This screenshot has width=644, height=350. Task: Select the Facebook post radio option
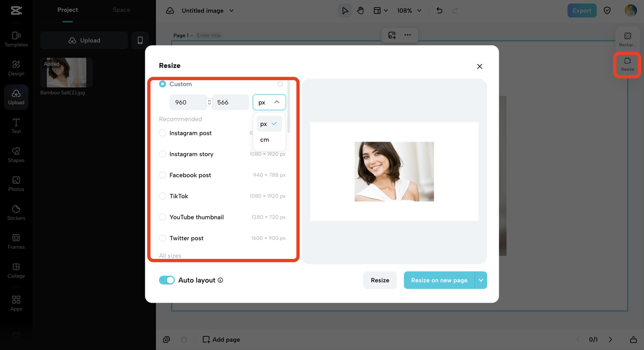(x=163, y=175)
